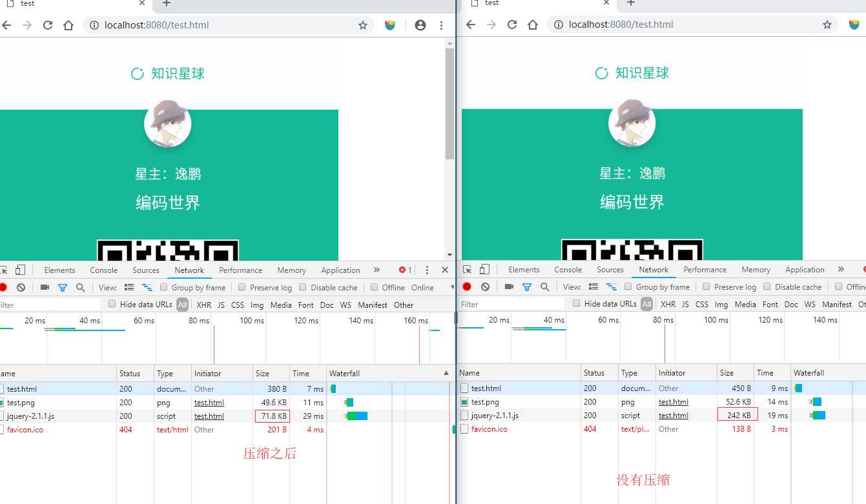The width and height of the screenshot is (866, 504).
Task: Reload page in right browser window
Action: (512, 25)
